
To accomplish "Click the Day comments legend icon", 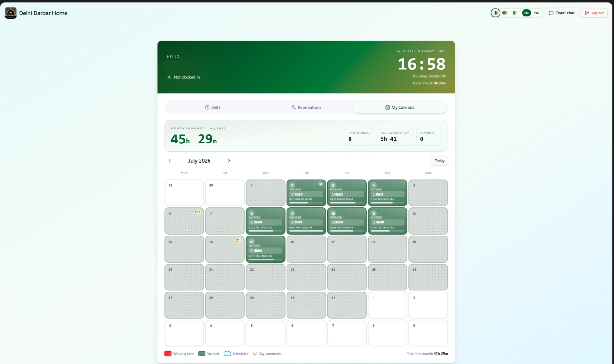I will click(255, 353).
